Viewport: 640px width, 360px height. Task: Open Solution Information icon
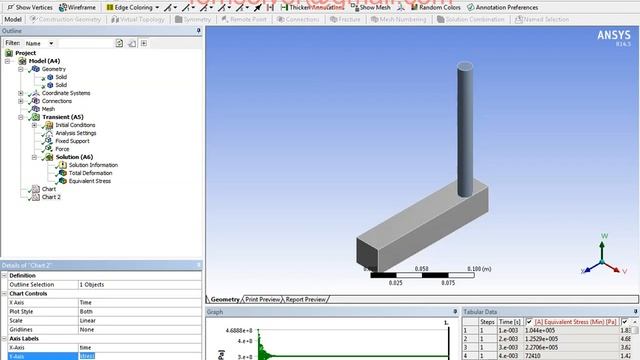(x=62, y=165)
